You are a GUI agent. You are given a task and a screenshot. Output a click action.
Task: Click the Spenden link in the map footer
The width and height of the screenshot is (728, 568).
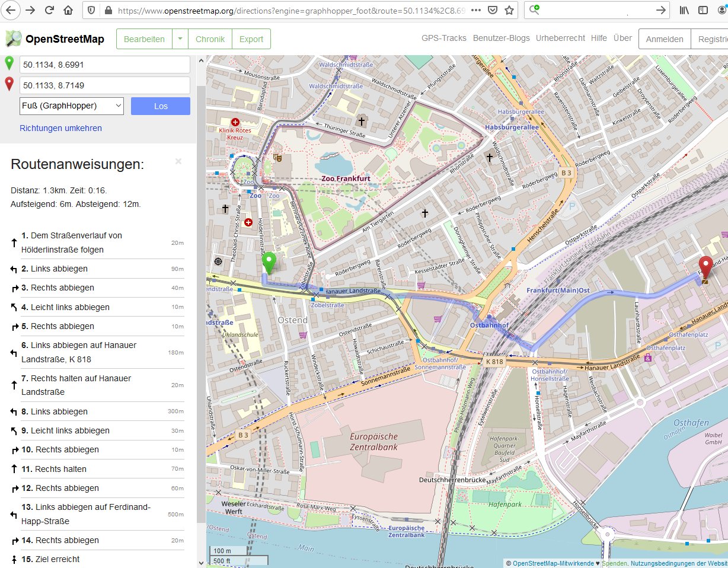[x=614, y=563]
